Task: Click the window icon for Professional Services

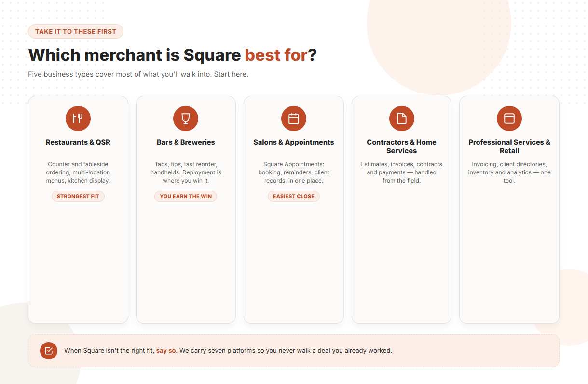Action: pyautogui.click(x=509, y=119)
